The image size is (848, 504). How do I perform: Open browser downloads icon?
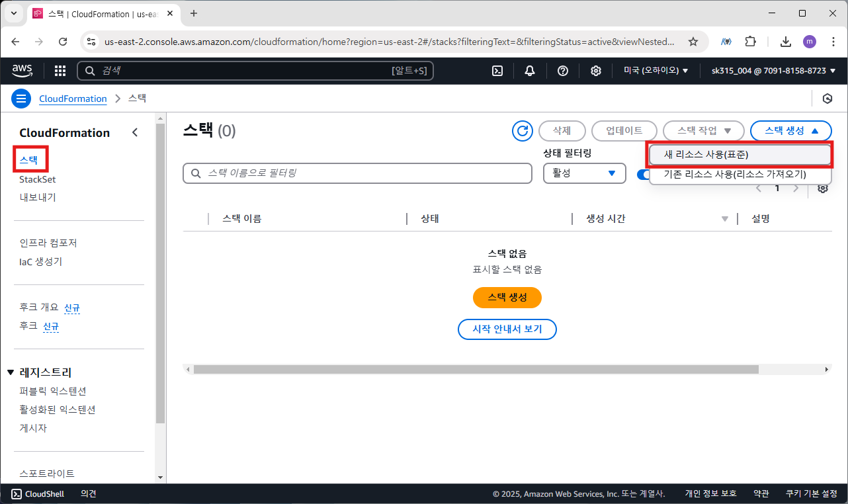(x=786, y=42)
